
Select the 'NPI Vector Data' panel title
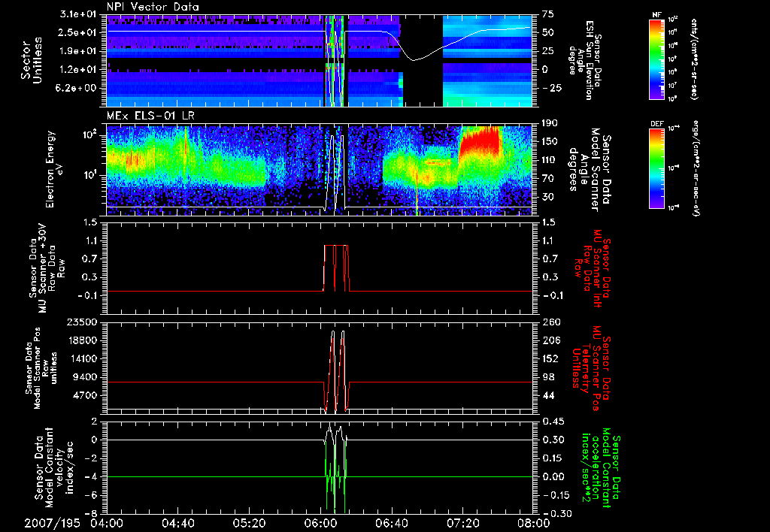coord(153,7)
